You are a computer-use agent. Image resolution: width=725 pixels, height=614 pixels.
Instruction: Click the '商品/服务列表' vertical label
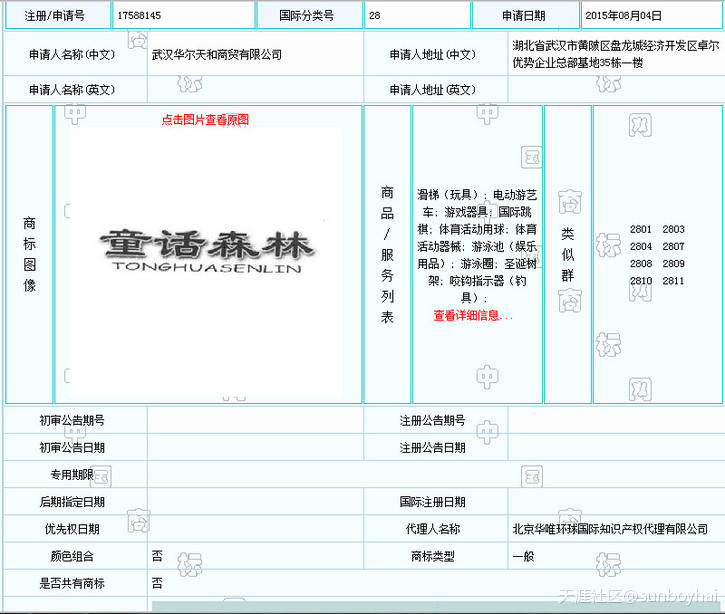(x=387, y=254)
